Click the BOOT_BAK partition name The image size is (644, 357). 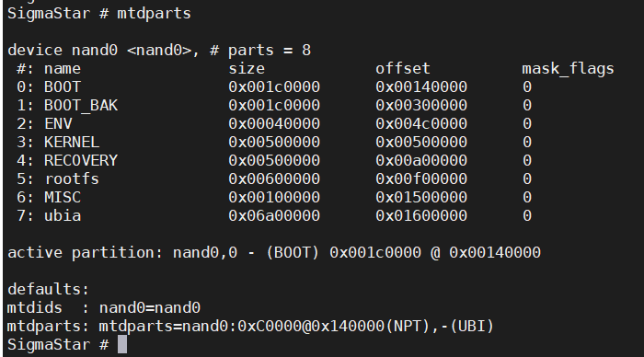[81, 106]
